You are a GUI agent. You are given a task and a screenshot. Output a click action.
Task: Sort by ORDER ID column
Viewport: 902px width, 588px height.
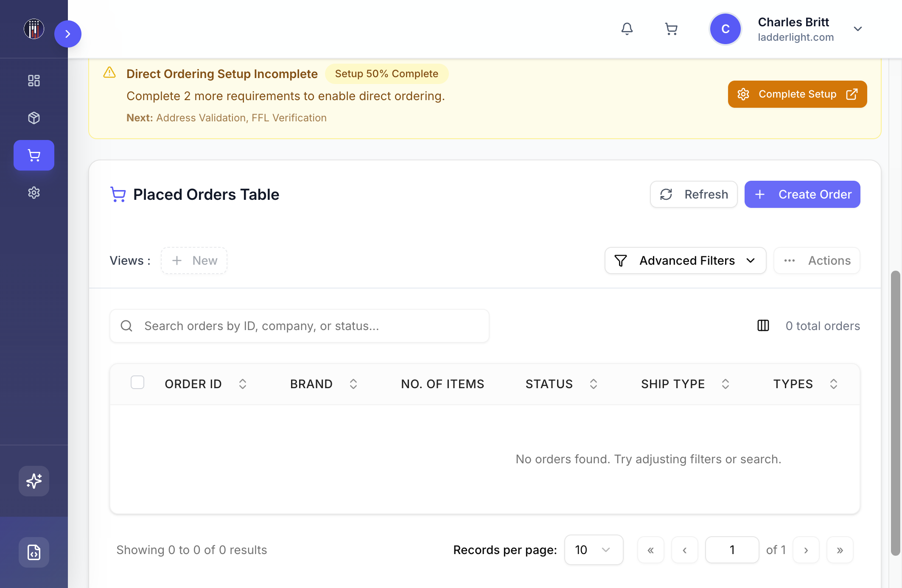pyautogui.click(x=243, y=384)
